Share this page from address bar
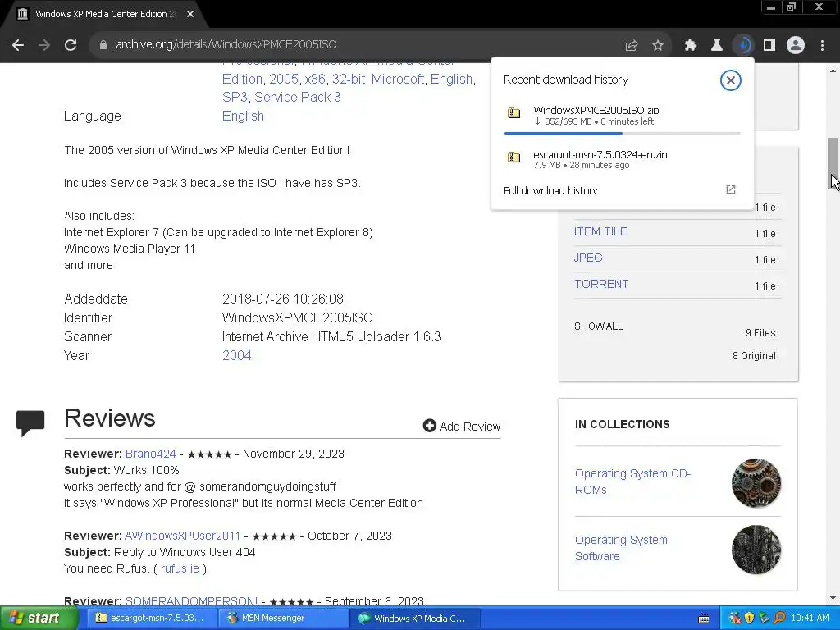 [x=632, y=46]
